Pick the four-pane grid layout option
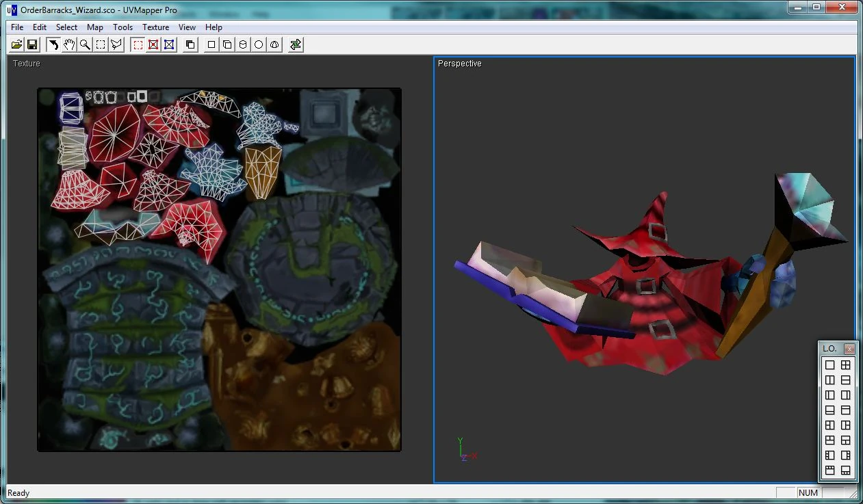Viewport: 863px width, 504px height. (846, 365)
